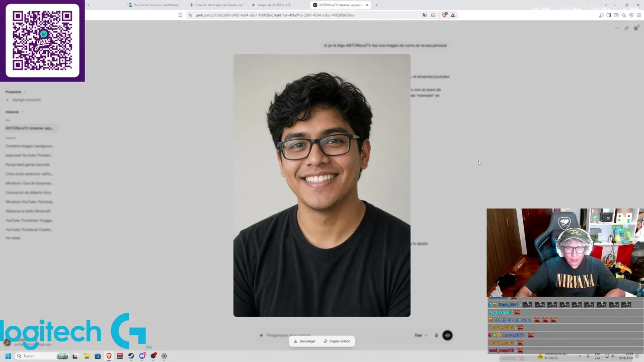Download the image with the Descargar button
Viewport: 644px width, 362px height.
pyautogui.click(x=305, y=341)
